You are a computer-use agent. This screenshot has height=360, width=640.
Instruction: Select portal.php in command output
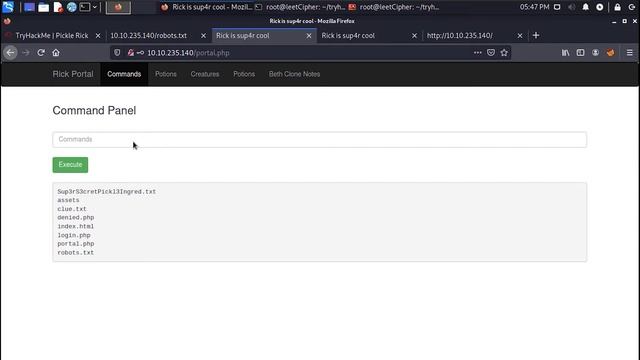click(76, 244)
